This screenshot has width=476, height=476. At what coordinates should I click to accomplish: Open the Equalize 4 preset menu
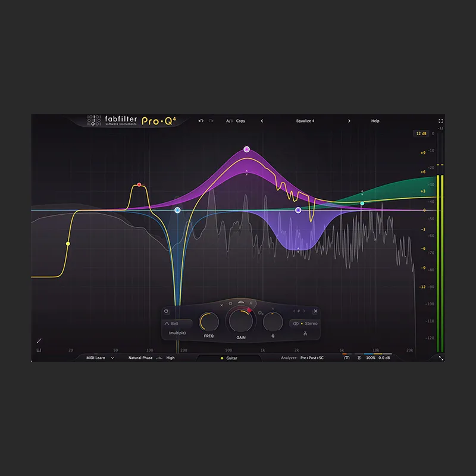[x=305, y=121]
